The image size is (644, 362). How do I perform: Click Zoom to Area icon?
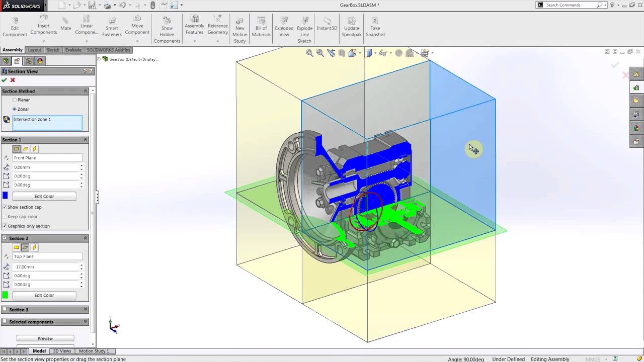click(x=320, y=53)
